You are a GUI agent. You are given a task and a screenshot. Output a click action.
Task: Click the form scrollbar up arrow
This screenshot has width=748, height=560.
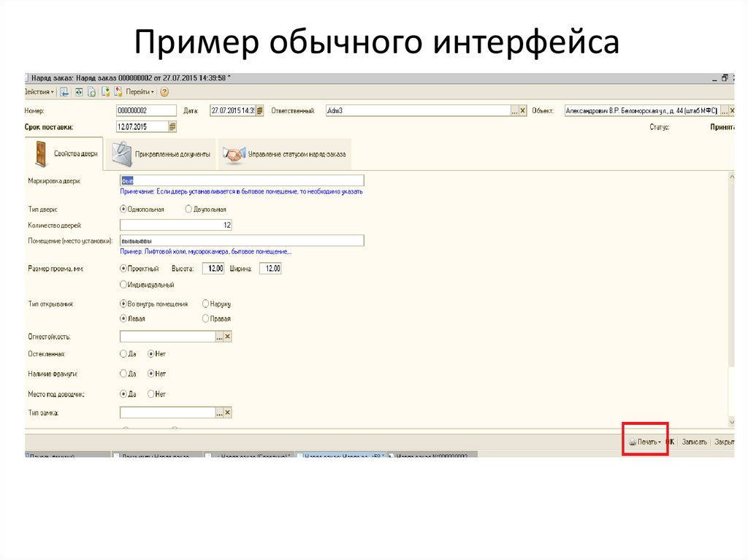(731, 177)
